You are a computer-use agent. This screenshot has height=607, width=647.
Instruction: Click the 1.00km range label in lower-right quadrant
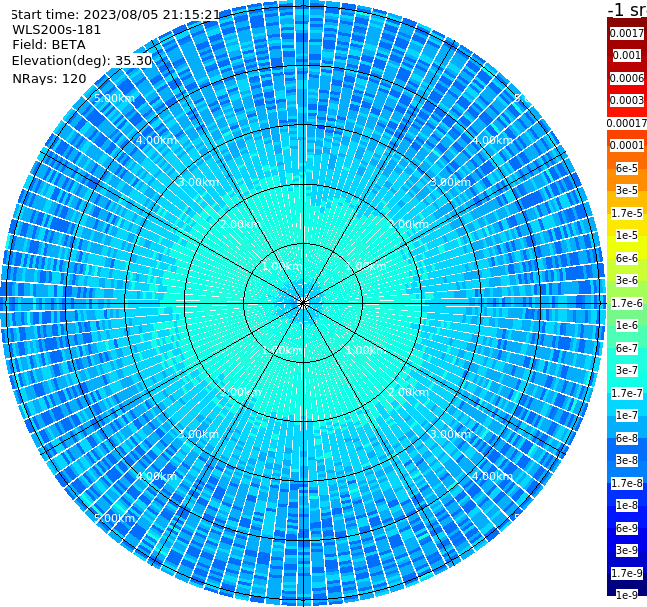(366, 350)
